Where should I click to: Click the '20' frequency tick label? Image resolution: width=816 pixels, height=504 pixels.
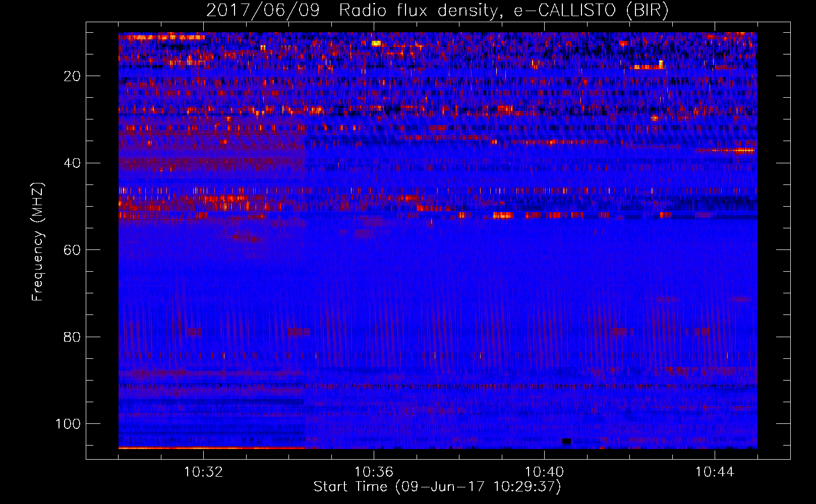point(72,76)
